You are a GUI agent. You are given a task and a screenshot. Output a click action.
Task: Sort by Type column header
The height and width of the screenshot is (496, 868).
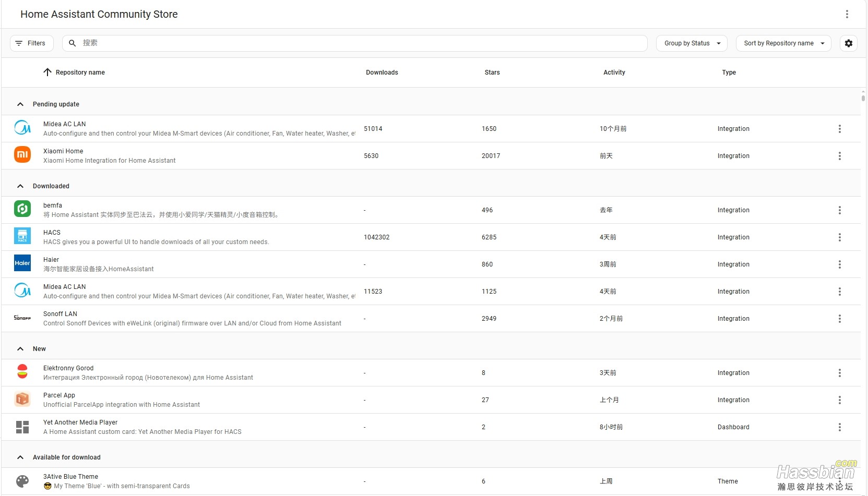pos(729,72)
